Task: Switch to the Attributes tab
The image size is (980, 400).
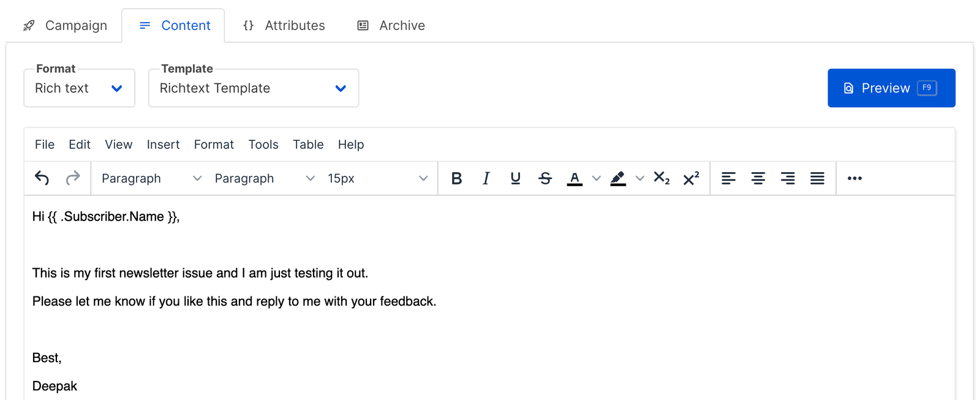Action: pyautogui.click(x=284, y=26)
